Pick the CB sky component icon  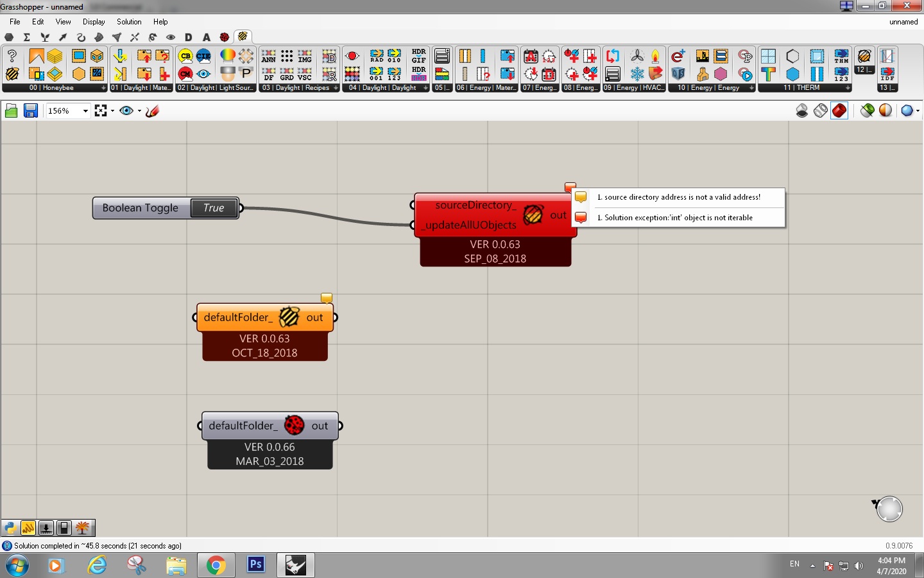click(185, 56)
